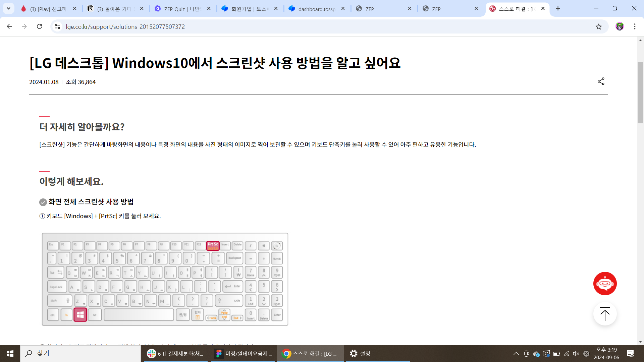Viewport: 644px width, 362px height.
Task: Open a new browser tab
Action: [x=558, y=9]
